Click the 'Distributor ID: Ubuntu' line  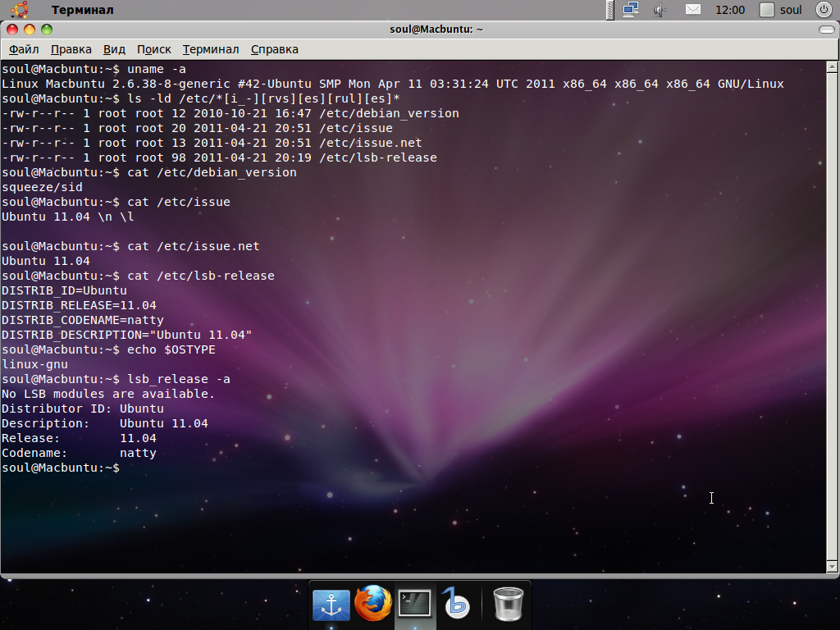click(x=83, y=409)
